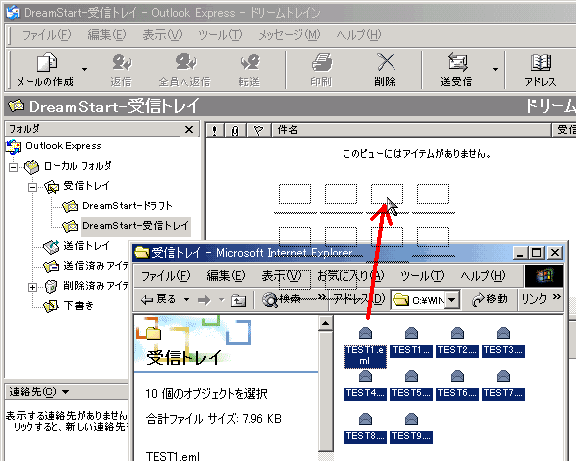Click the 戻る back button in Explorer
The image size is (576, 461).
pyautogui.click(x=158, y=300)
